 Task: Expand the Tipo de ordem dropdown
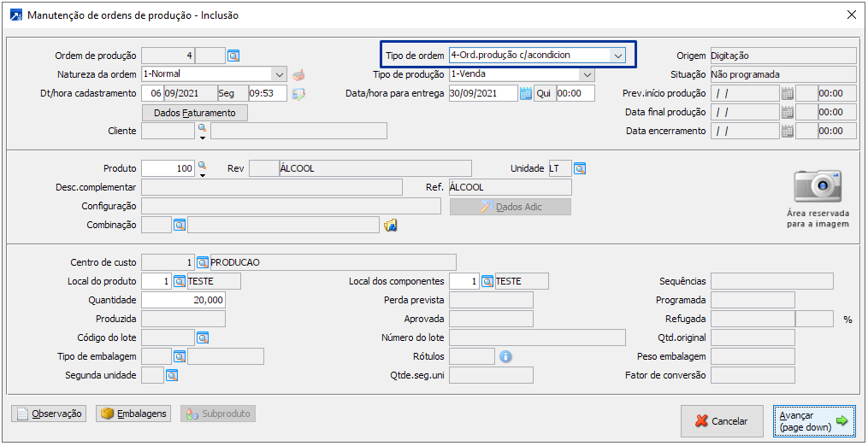click(617, 56)
